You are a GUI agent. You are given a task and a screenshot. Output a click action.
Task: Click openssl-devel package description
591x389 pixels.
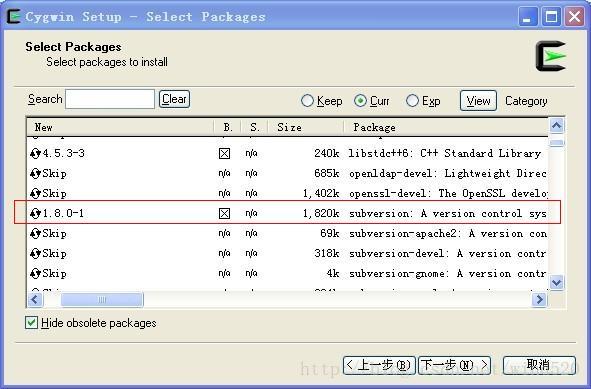point(448,193)
